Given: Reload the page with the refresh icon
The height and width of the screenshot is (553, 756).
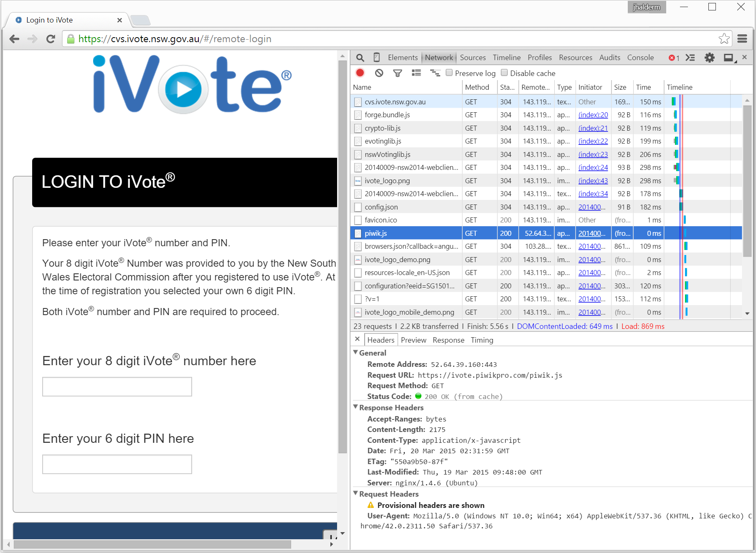Looking at the screenshot, I should (51, 39).
